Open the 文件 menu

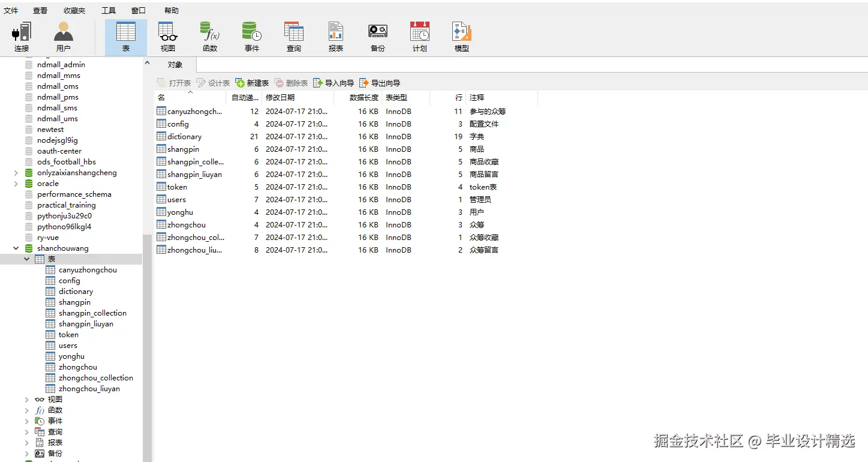11,10
